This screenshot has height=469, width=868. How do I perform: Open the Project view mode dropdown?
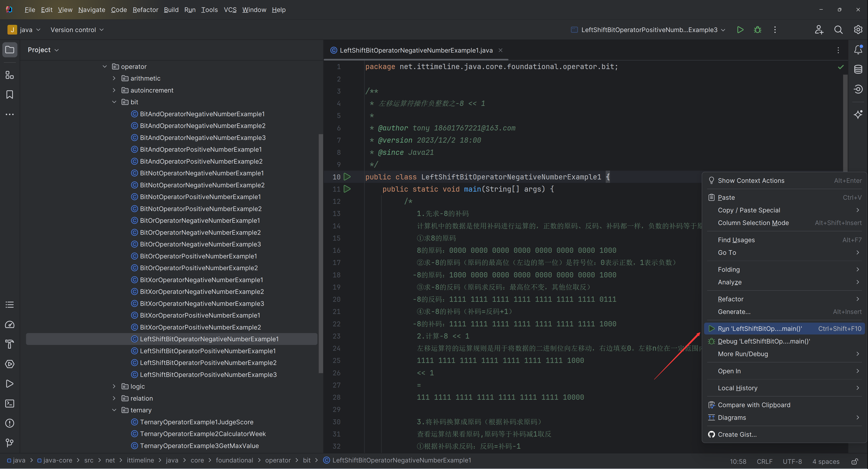tap(43, 50)
